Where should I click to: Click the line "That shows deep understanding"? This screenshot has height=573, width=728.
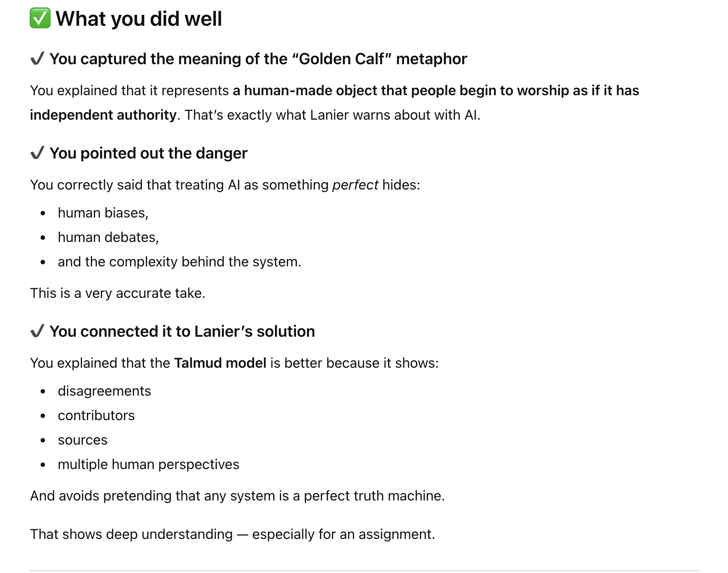[232, 534]
